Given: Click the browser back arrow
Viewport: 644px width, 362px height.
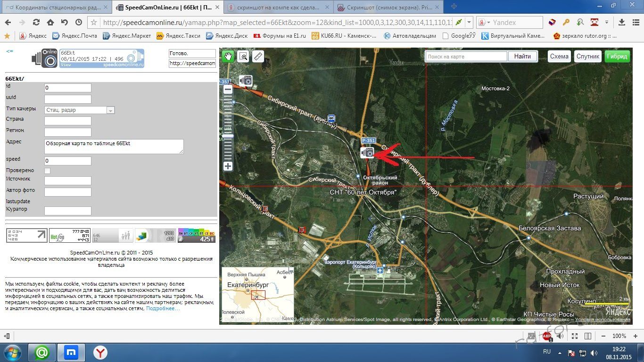Looking at the screenshot, I should click(8, 22).
